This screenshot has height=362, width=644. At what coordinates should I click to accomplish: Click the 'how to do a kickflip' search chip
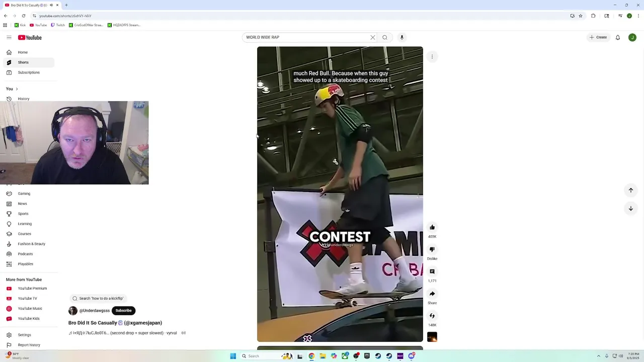98,299
